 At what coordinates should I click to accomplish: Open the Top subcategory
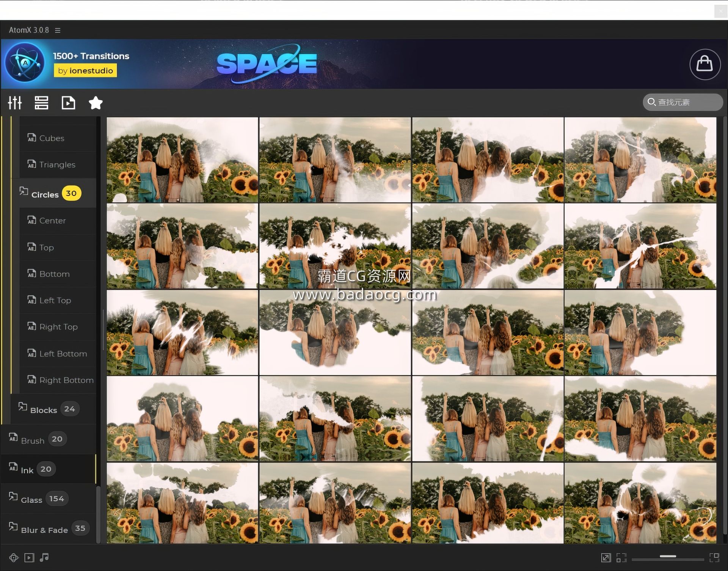(x=58, y=247)
